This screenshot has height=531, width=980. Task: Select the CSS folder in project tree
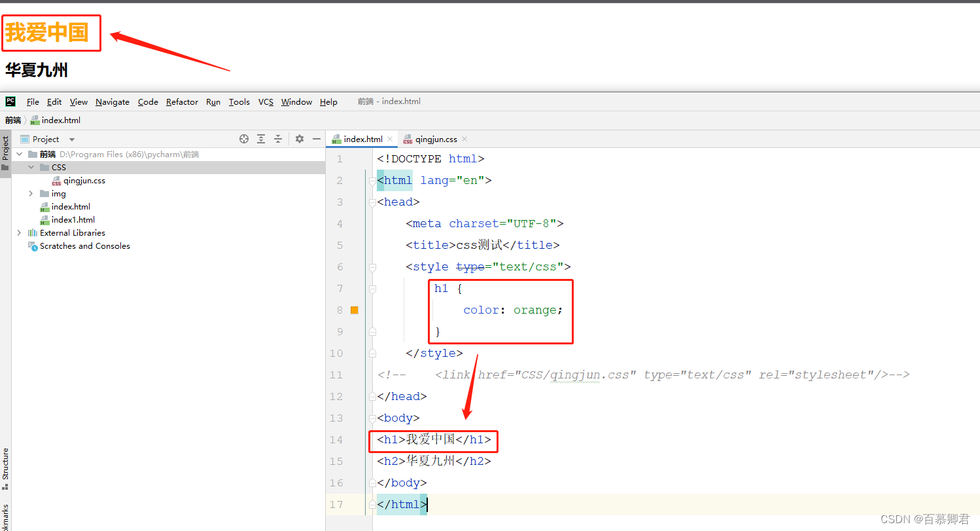tap(169, 168)
